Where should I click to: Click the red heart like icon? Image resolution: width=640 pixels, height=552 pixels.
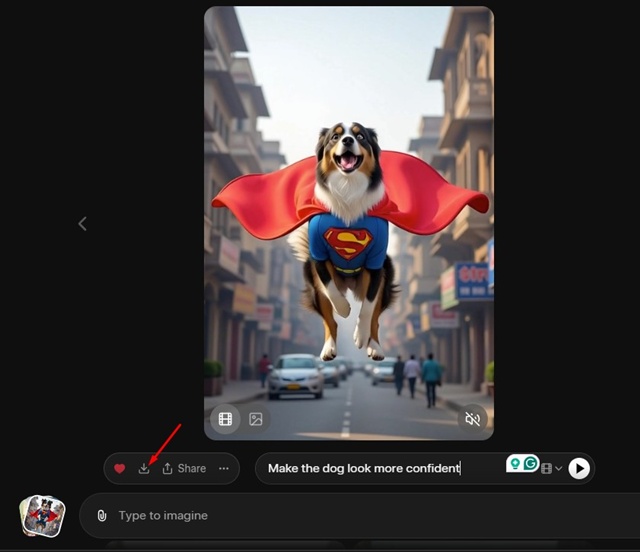tap(120, 468)
